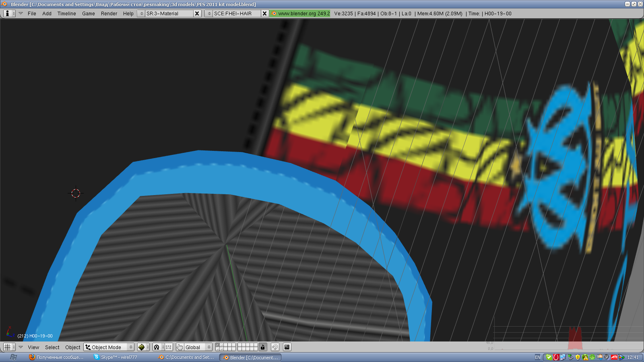This screenshot has height=362, width=644.
Task: Click the render this window image icon
Action: [x=287, y=347]
